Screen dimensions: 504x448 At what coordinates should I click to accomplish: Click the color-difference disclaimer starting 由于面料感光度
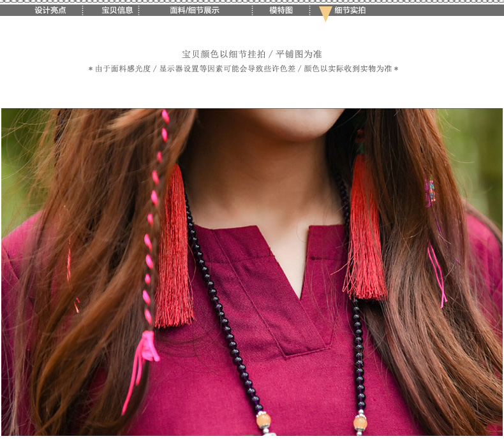click(x=243, y=69)
